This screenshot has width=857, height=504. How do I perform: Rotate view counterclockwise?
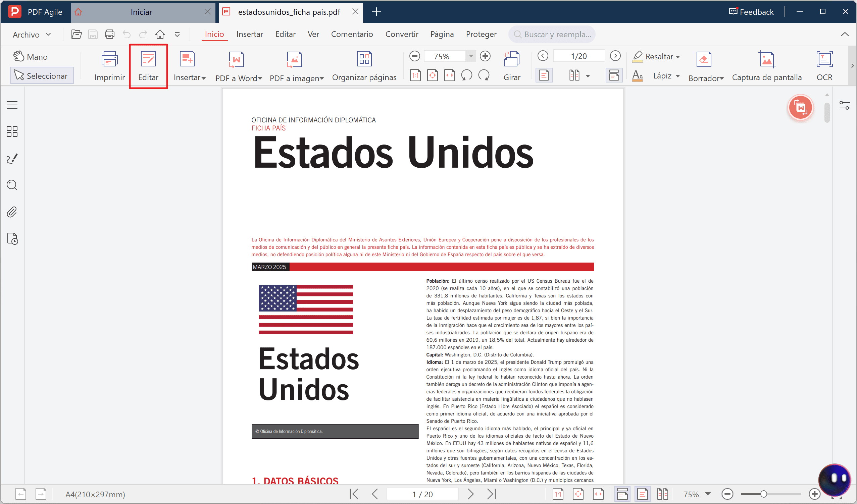pos(466,75)
